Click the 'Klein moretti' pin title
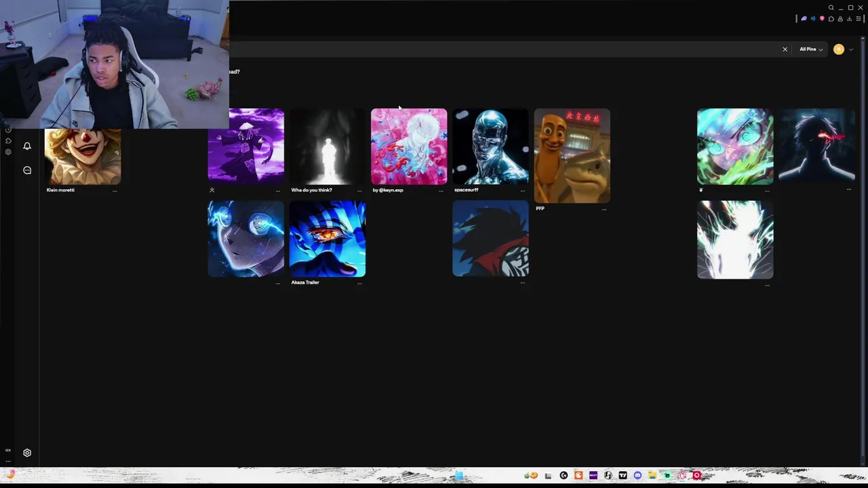Screen dimensions: 868x488 60,190
